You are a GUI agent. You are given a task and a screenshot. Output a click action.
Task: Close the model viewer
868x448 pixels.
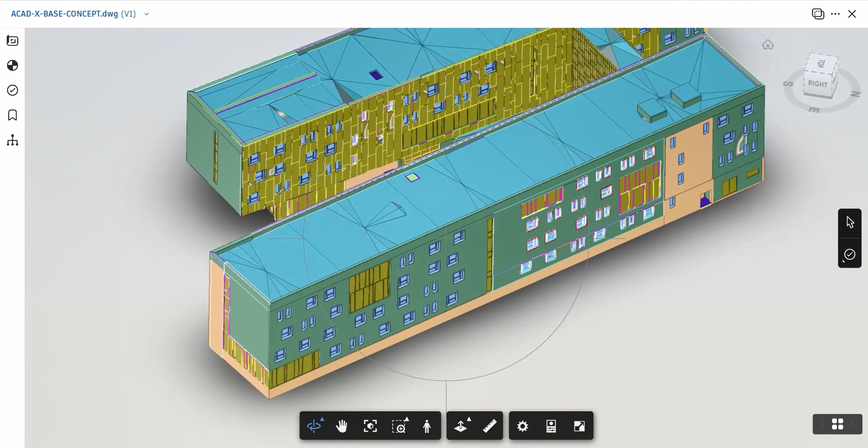point(852,14)
